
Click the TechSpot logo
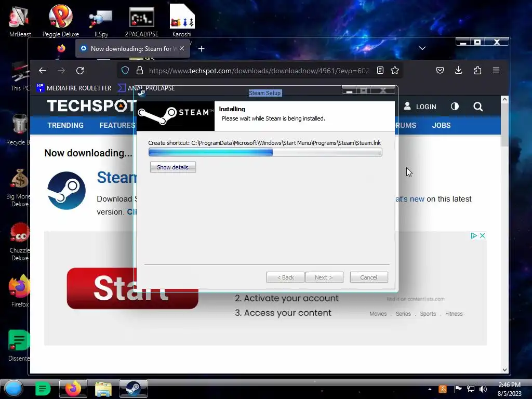(x=91, y=106)
